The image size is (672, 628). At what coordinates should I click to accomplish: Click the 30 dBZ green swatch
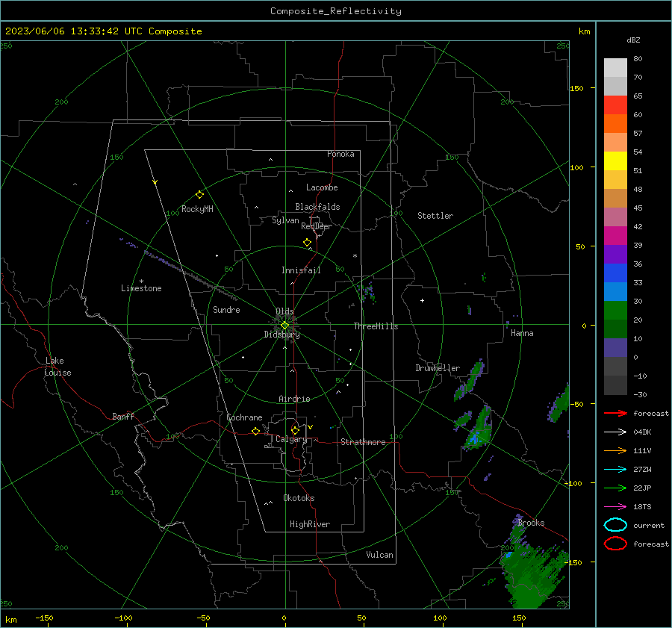coord(615,311)
